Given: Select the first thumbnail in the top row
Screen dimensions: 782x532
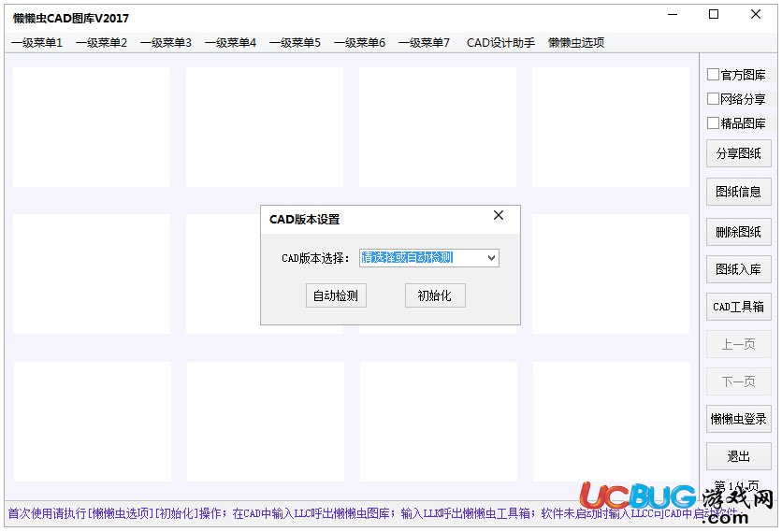Looking at the screenshot, I should (x=92, y=127).
